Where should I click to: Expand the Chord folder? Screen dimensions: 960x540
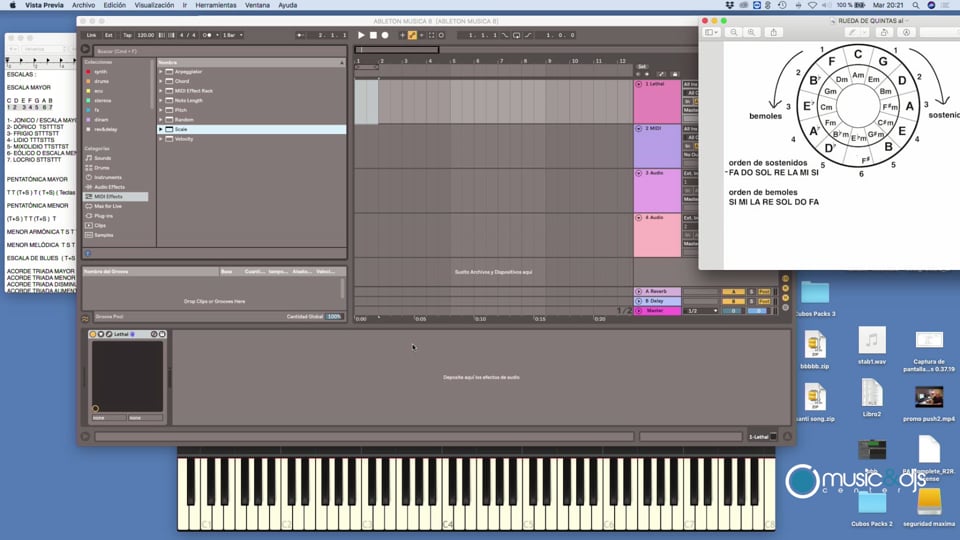[x=161, y=81]
